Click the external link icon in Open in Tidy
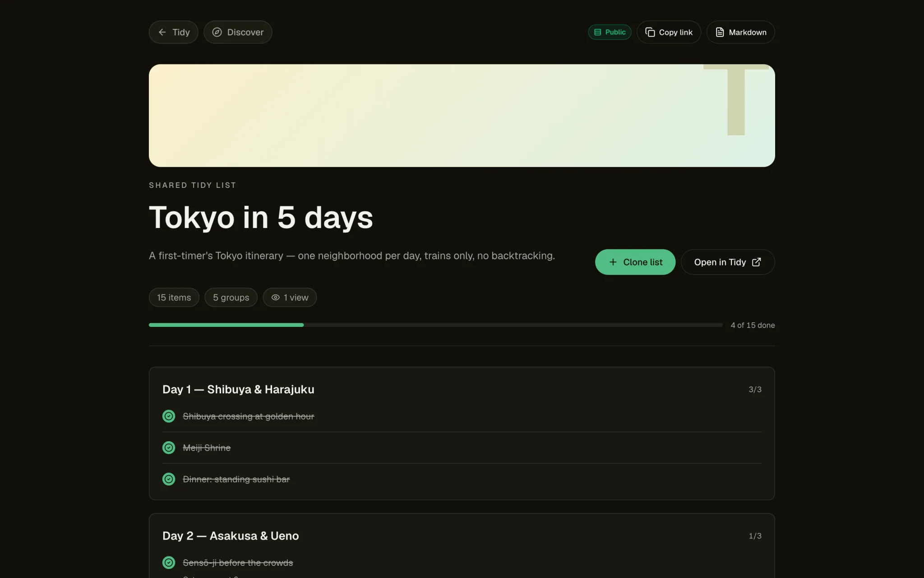 (757, 262)
